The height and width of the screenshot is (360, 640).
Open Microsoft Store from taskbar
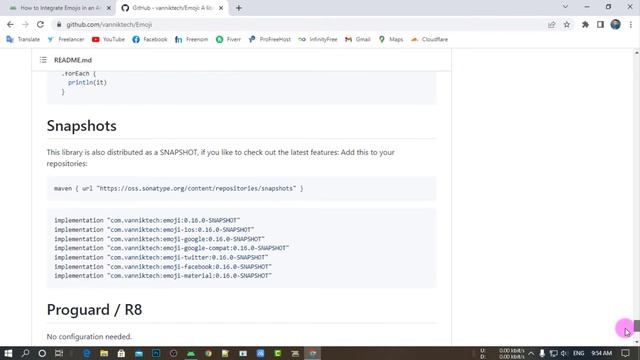121,353
